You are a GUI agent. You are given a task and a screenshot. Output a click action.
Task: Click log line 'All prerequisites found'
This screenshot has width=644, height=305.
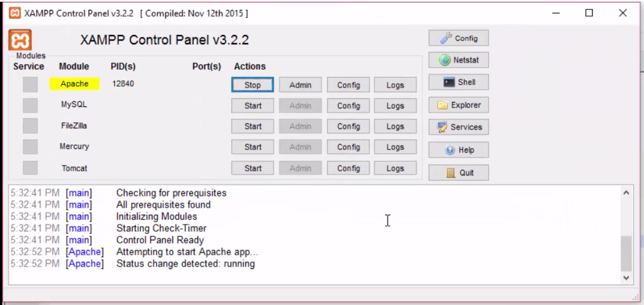coord(164,204)
